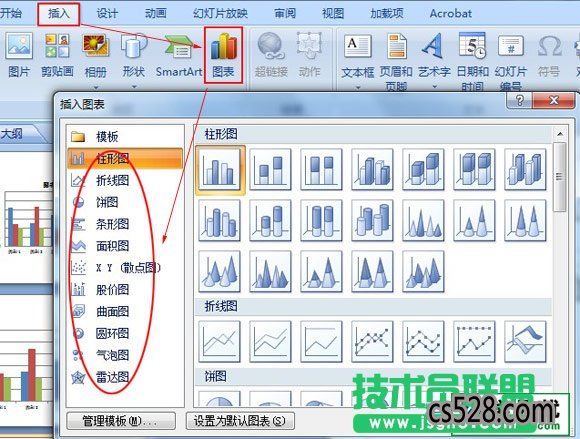This screenshot has width=580, height=439.
Task: Switch to the 幻灯片放映 tab
Action: pos(220,14)
